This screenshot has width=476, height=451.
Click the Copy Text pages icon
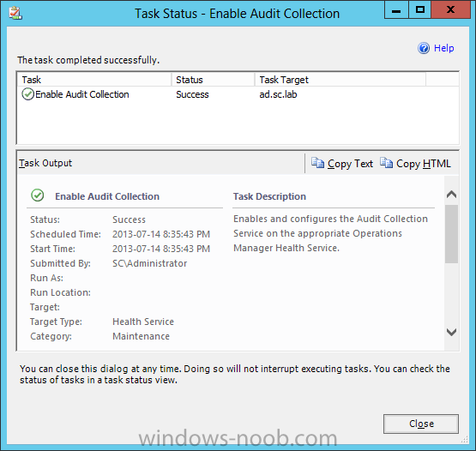tap(317, 163)
